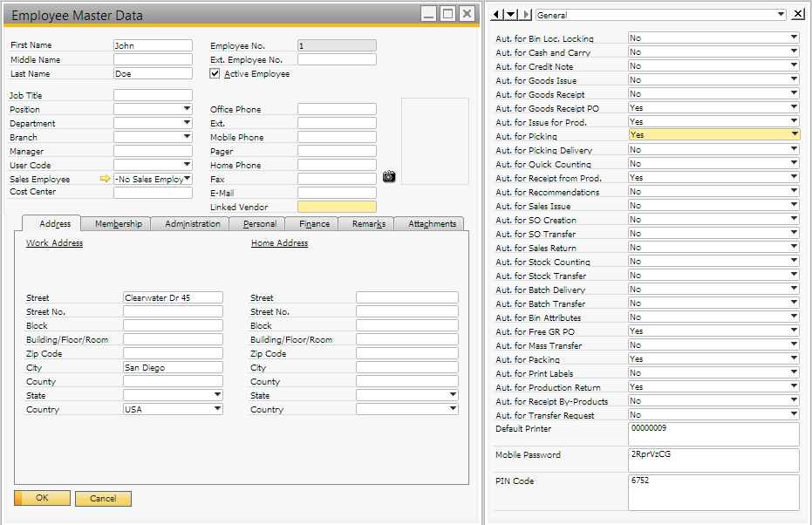This screenshot has width=812, height=525.
Task: Open the Home Address link
Action: pyautogui.click(x=278, y=242)
